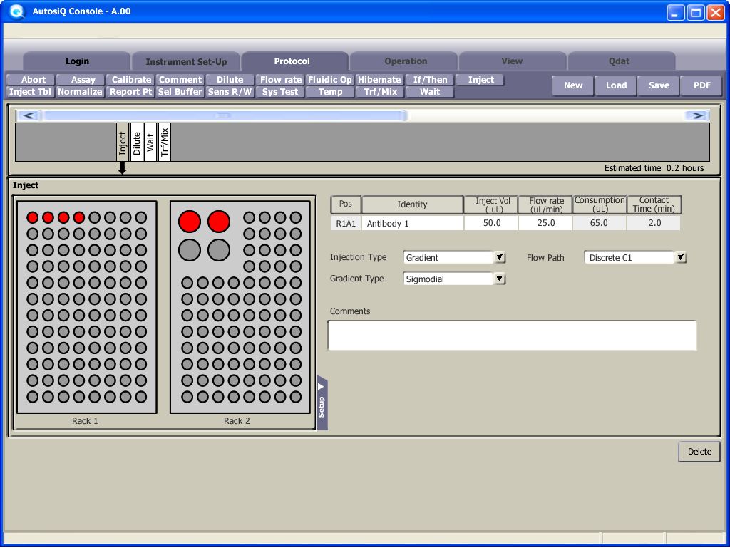Select the Dilute step in timeline
The width and height of the screenshot is (730, 560).
pyautogui.click(x=136, y=142)
